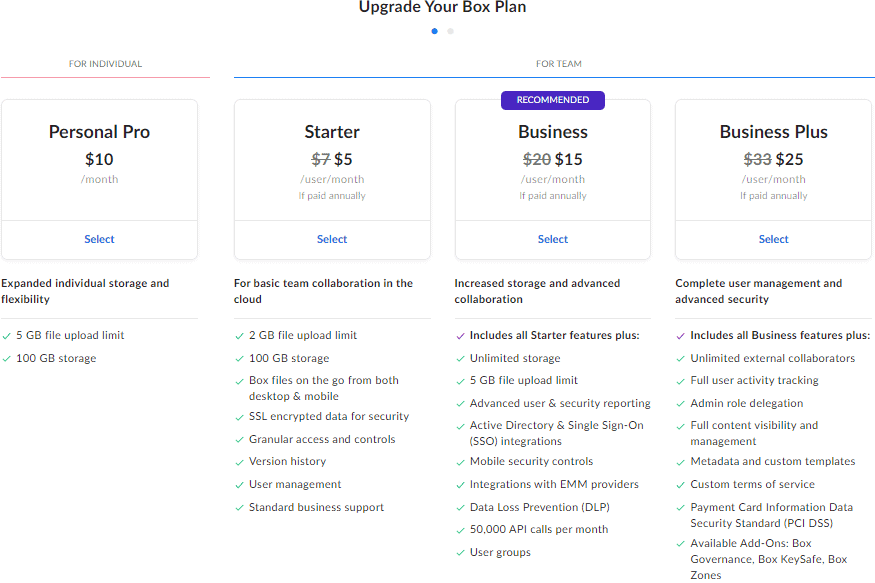This screenshot has width=875, height=583.
Task: Click the checkmark next to "2 GB file upload limit"
Action: pos(240,334)
